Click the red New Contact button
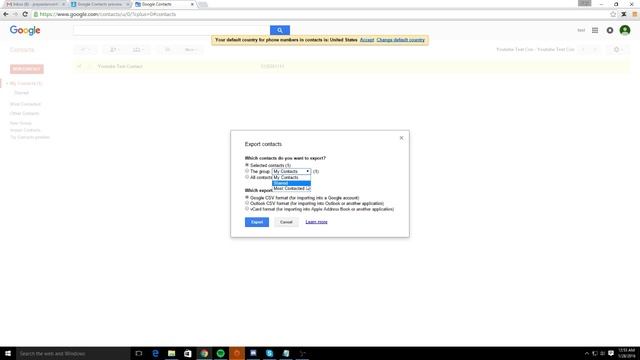 pos(27,69)
